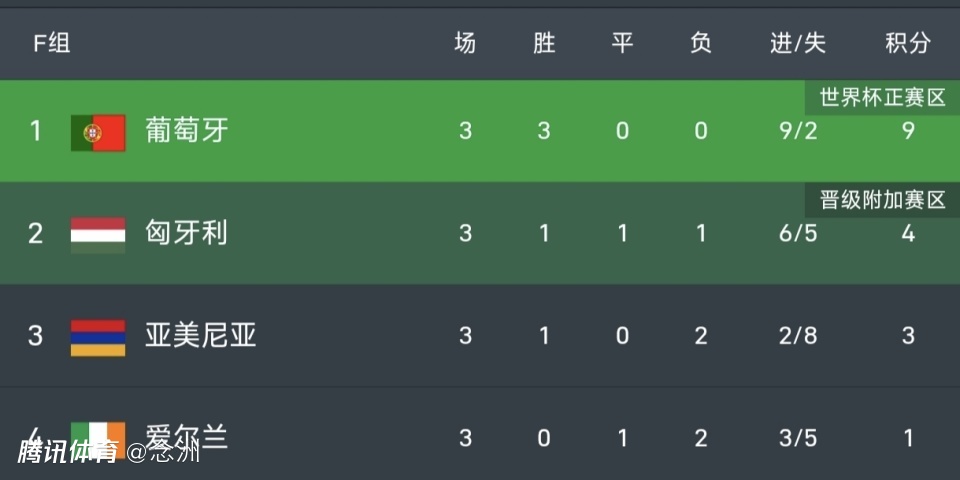
Task: Click Portugal's 9/2 goals value
Action: (x=798, y=131)
